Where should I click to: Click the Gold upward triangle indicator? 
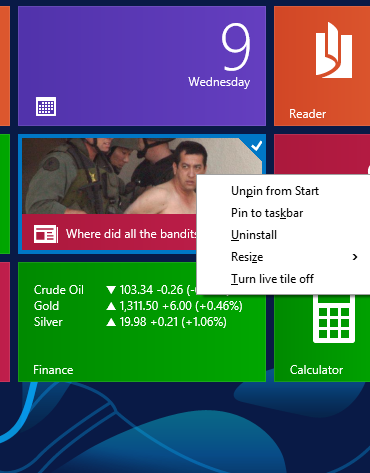(x=111, y=306)
